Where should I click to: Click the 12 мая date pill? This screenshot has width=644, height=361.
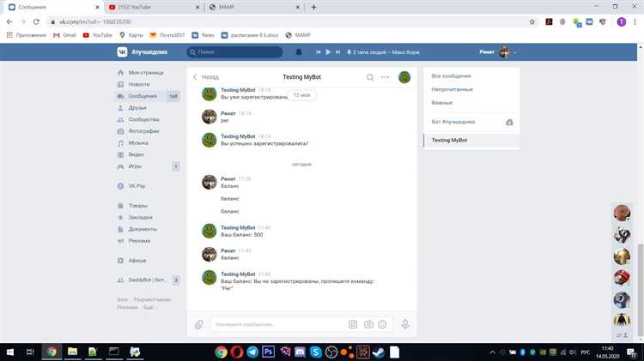(302, 95)
